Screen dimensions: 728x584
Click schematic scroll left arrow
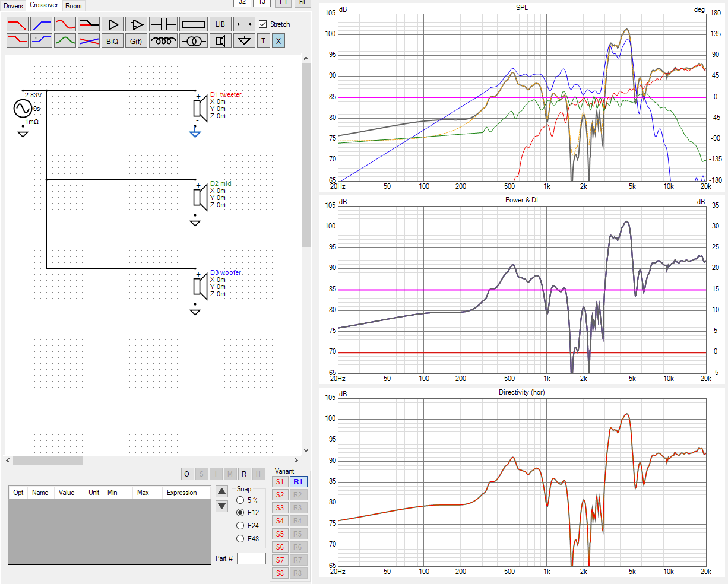[x=8, y=460]
